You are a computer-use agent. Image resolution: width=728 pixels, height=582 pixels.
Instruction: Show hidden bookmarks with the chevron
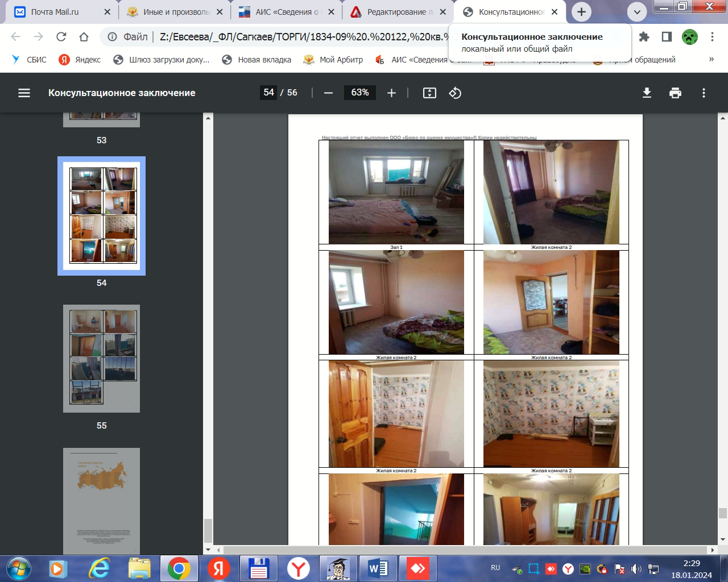[711, 59]
